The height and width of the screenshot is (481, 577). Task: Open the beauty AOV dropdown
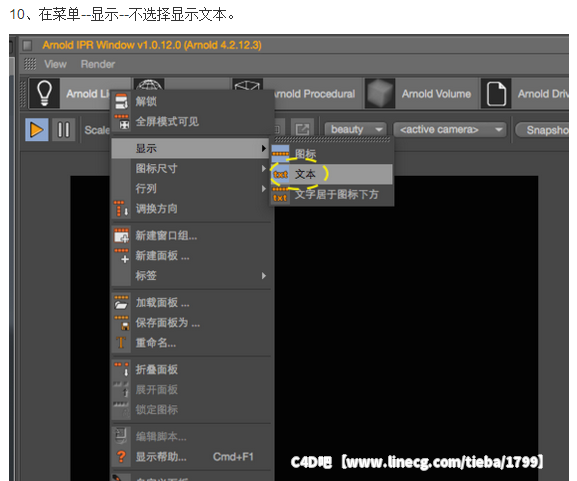pos(356,130)
